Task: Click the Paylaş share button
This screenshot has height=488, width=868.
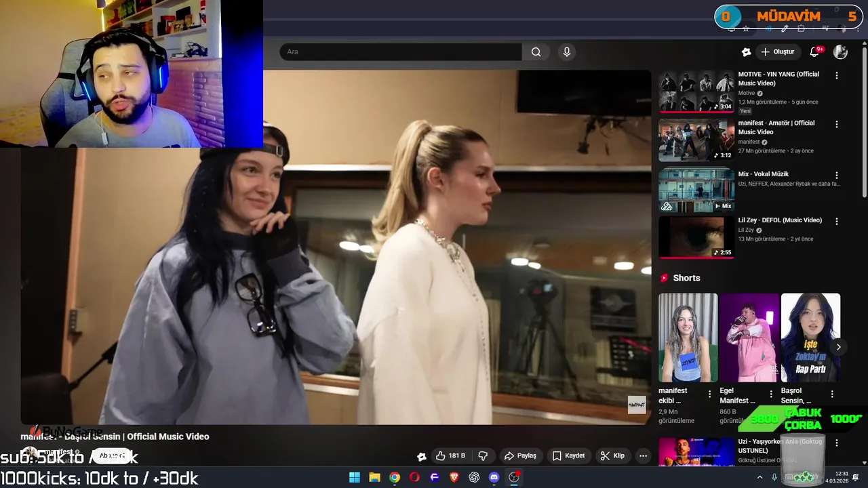Action: point(520,456)
